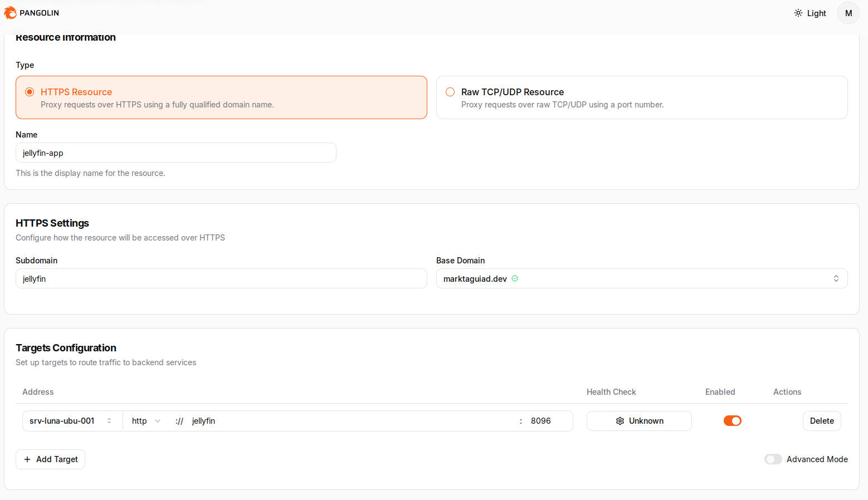Viewport: 868px width, 500px height.
Task: Click the gear icon in Health Check
Action: pyautogui.click(x=620, y=421)
